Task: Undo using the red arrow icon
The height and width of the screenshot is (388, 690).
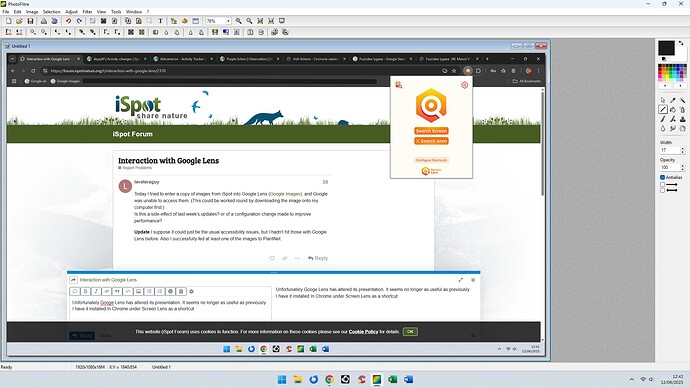Action: click(x=68, y=21)
